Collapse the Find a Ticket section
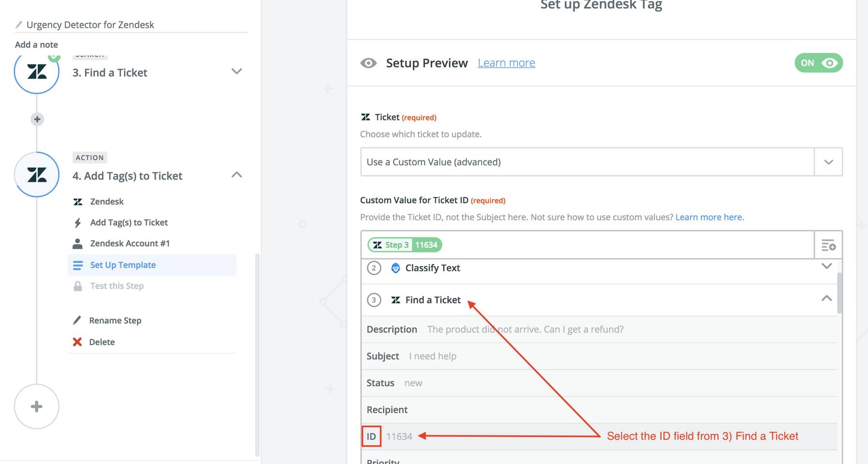The height and width of the screenshot is (464, 868). [826, 299]
